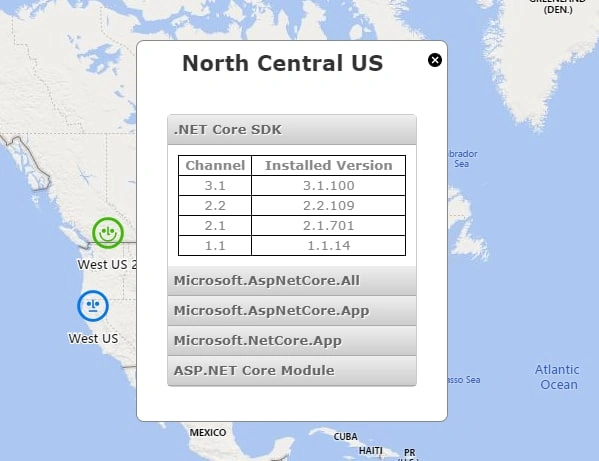Click the West US 2 map label

107,264
